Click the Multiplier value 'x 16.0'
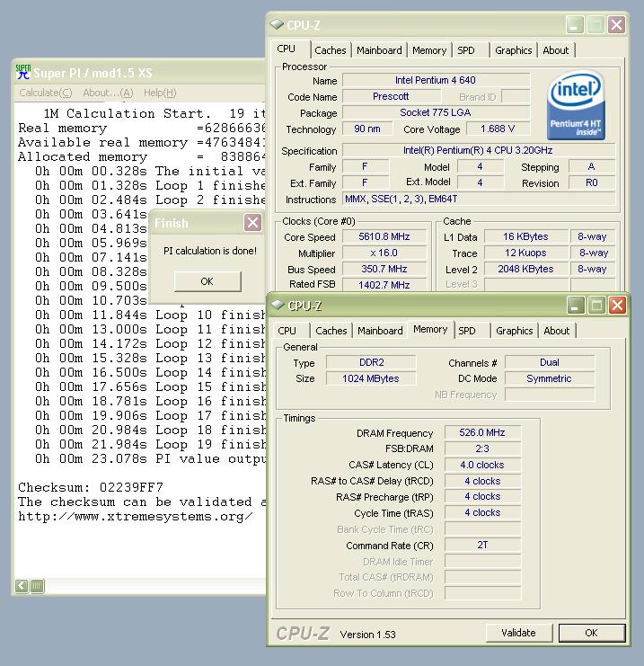 coord(384,253)
